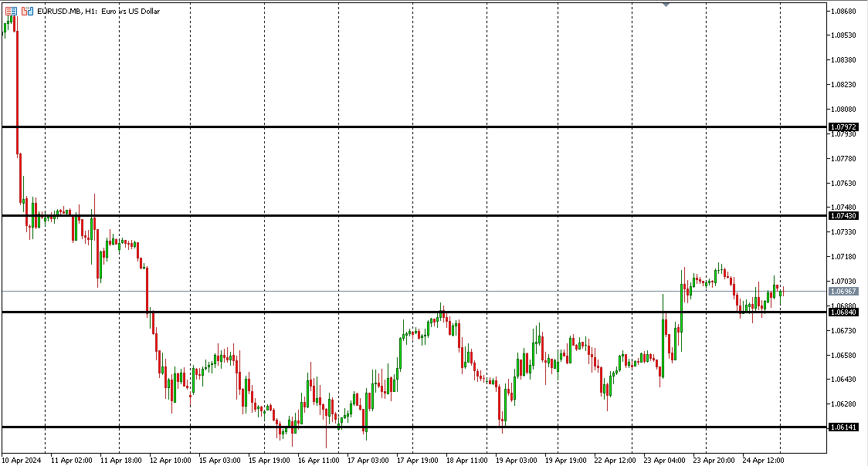This screenshot has width=868, height=466.
Task: Click the 22 Apr 12:00 time label
Action: (x=615, y=460)
